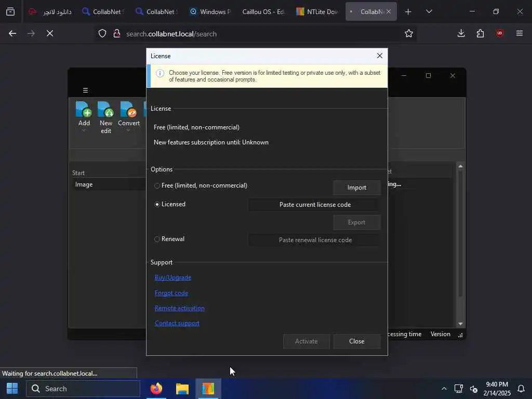Viewport: 532px width, 399px height.
Task: Click the taskbar Search box
Action: [83, 389]
